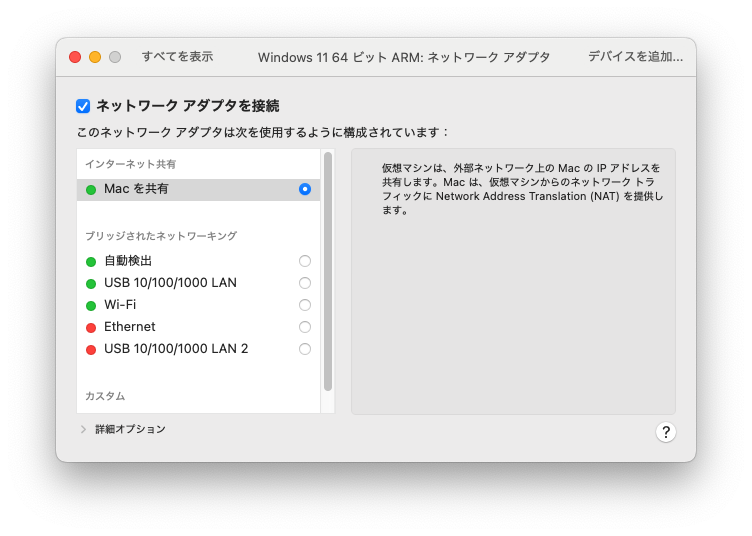Select USB 10/100/1000 LAN 2 list entry

[176, 349]
